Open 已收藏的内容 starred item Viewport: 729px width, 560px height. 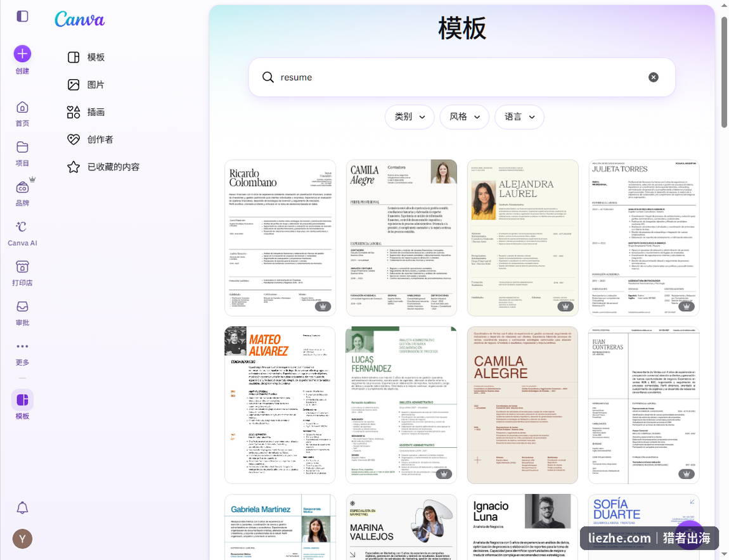click(x=103, y=167)
